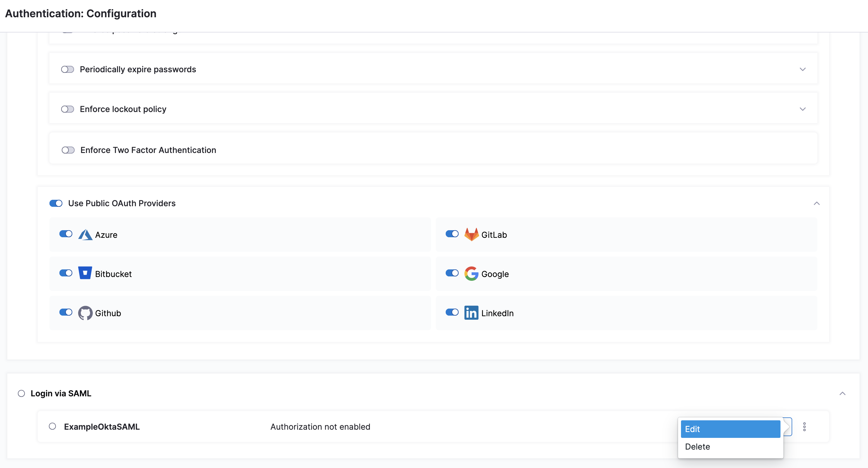
Task: Switch off the Azure OAuth toggle
Action: click(66, 234)
